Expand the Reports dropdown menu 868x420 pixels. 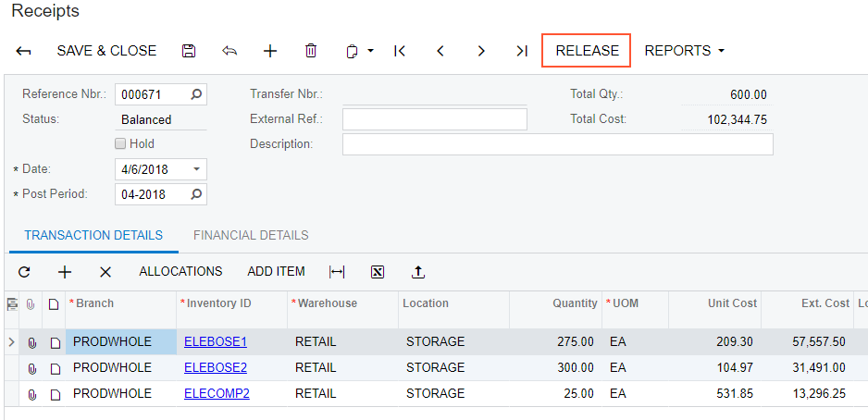click(684, 51)
